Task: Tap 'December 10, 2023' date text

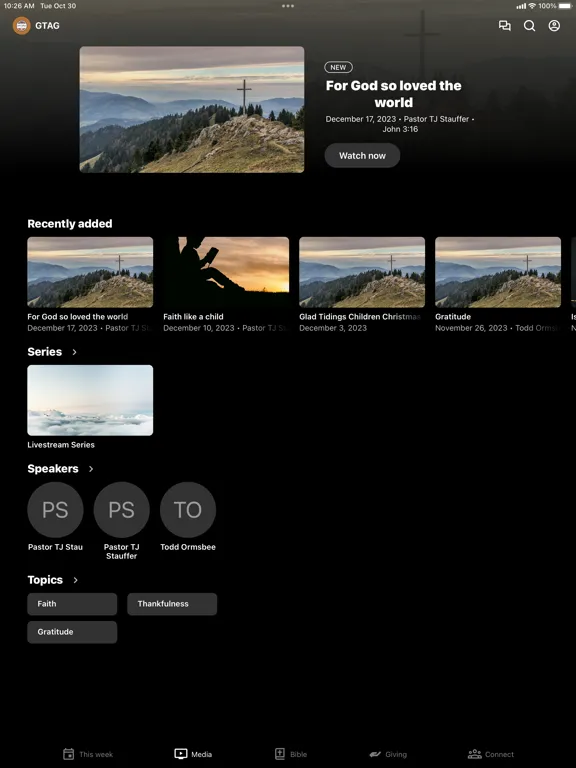Action: pyautogui.click(x=199, y=328)
